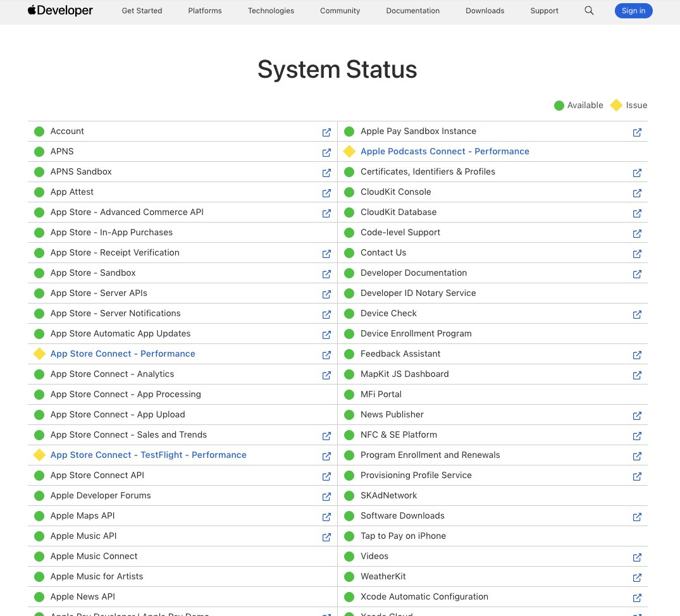Click the 'MFi Portal' text
The width and height of the screenshot is (680, 616).
pyautogui.click(x=381, y=394)
